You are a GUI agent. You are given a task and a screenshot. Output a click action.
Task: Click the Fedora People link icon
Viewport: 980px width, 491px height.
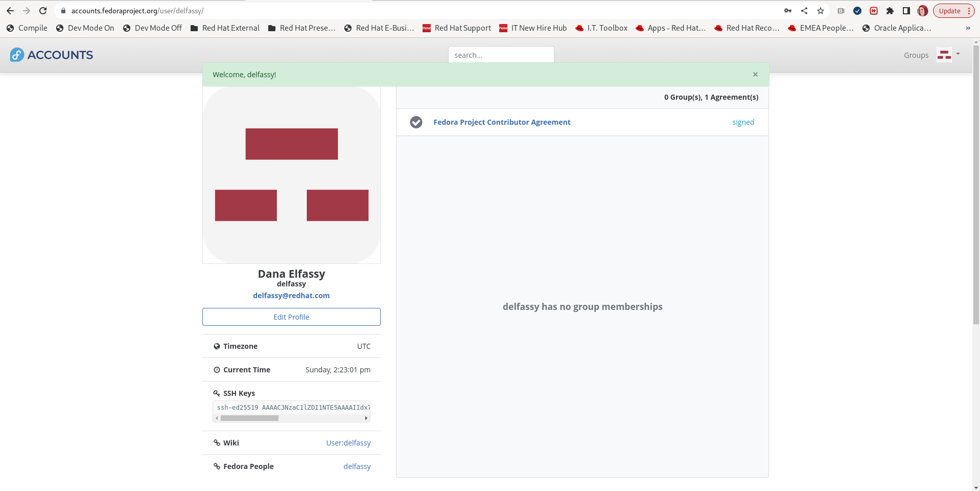pos(217,466)
